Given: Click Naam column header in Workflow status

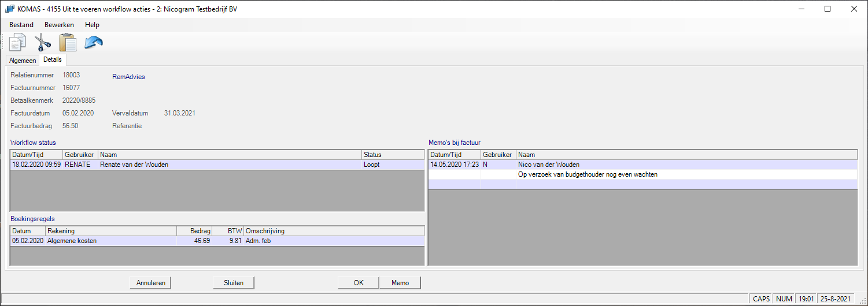Looking at the screenshot, I should coord(230,155).
